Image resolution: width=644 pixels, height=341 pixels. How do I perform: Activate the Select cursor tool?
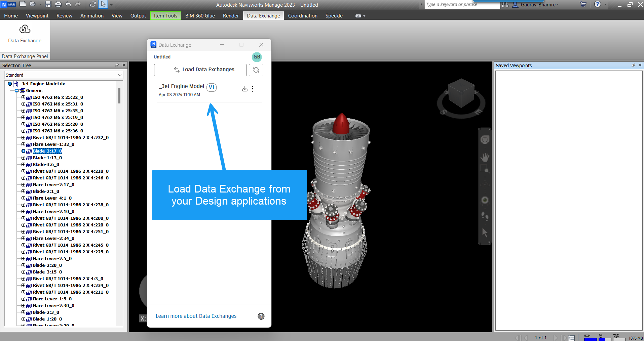[x=103, y=4]
